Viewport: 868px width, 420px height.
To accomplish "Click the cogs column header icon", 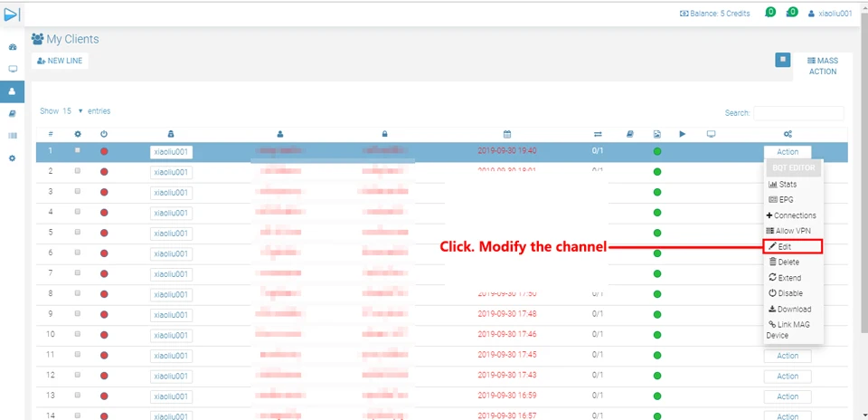I will (788, 134).
